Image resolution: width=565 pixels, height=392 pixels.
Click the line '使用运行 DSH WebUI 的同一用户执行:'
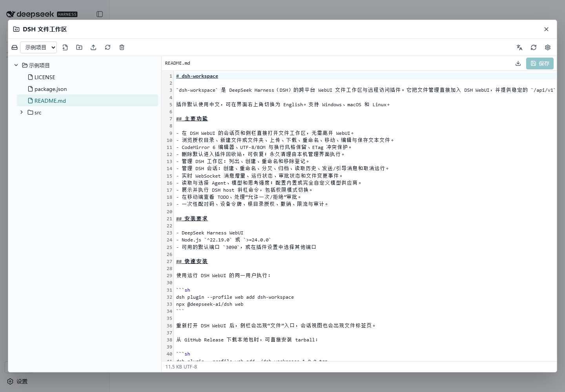223,276
